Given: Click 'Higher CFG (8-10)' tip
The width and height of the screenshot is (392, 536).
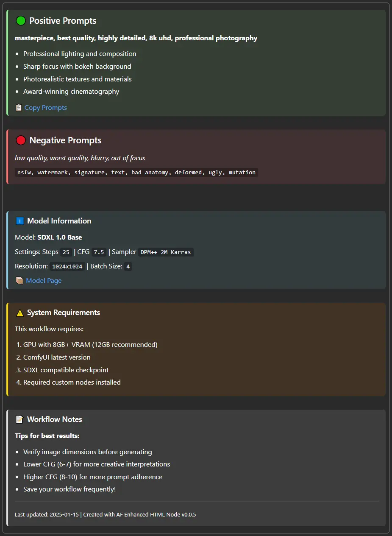Looking at the screenshot, I should point(93,477).
